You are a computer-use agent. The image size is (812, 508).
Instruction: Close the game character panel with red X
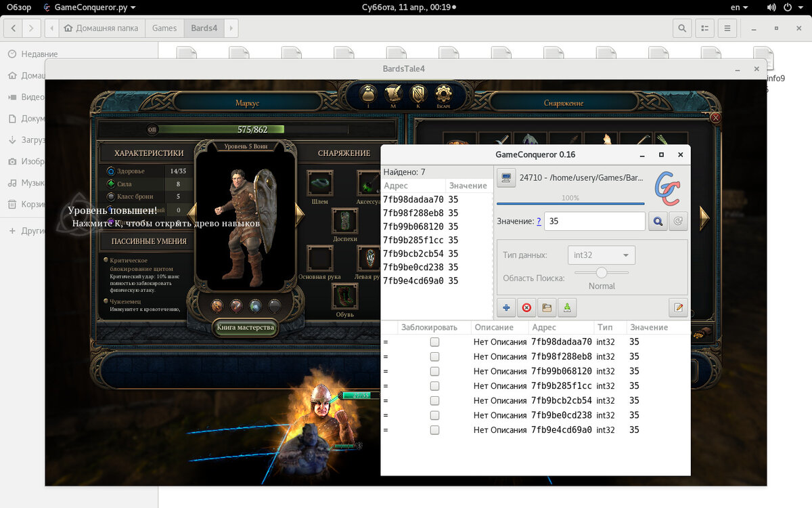715,118
